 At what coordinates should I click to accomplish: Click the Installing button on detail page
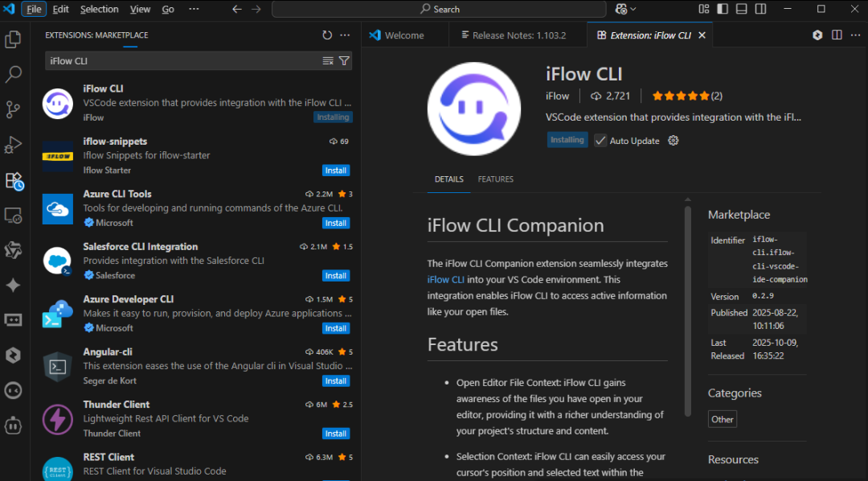[567, 140]
